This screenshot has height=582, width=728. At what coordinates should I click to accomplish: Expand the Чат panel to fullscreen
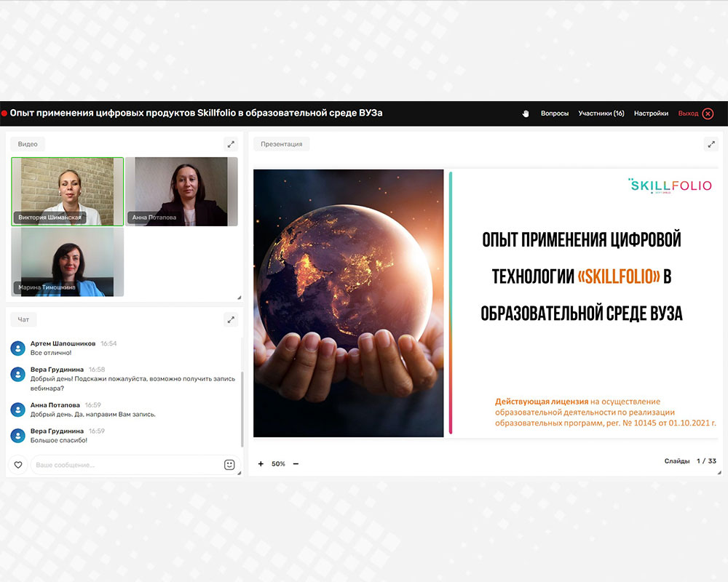pyautogui.click(x=231, y=320)
